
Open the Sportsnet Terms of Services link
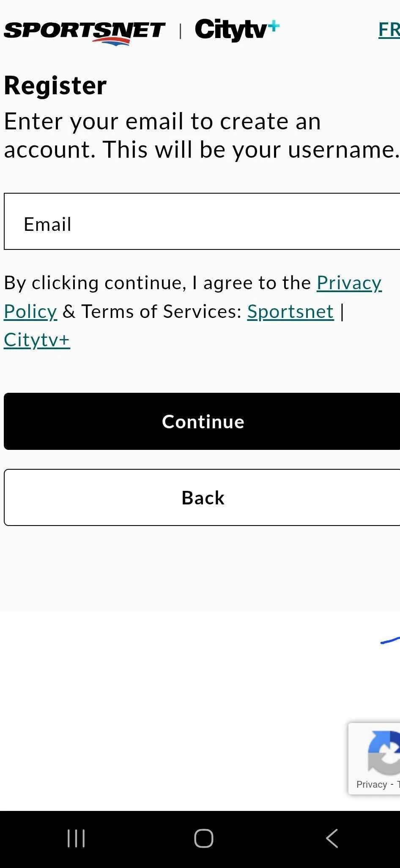(x=290, y=312)
